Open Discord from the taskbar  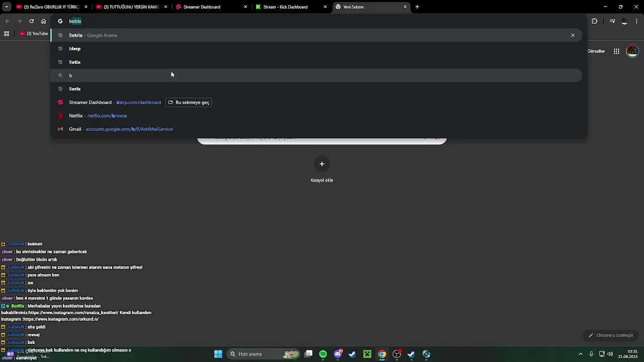338,354
